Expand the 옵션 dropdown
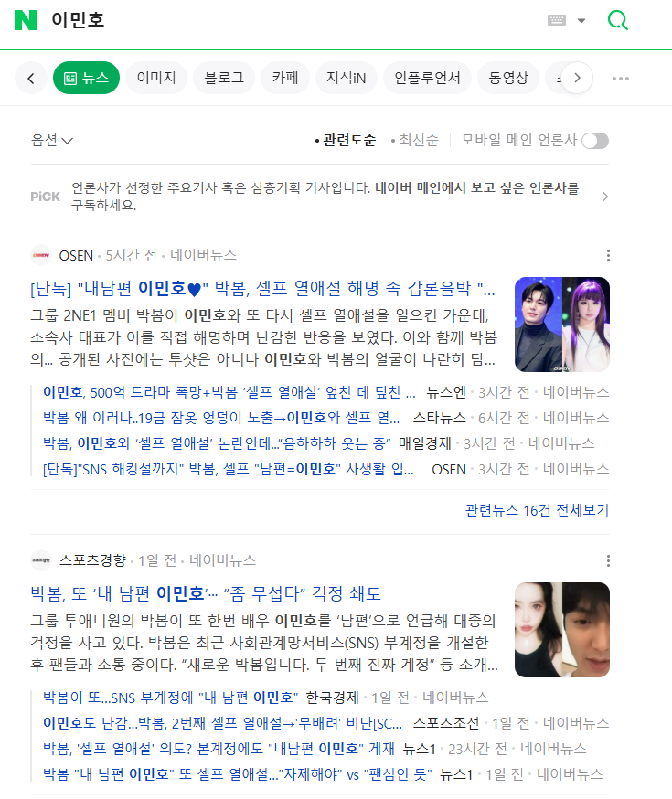 [52, 140]
